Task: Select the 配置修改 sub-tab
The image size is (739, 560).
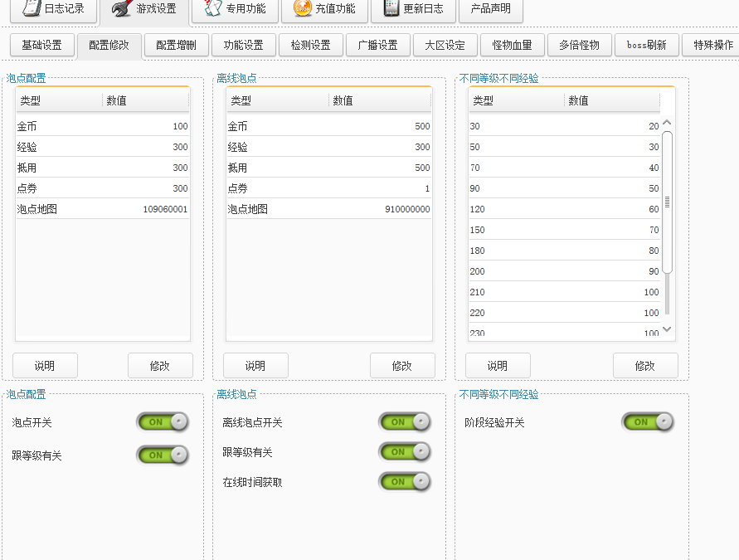Action: point(109,46)
